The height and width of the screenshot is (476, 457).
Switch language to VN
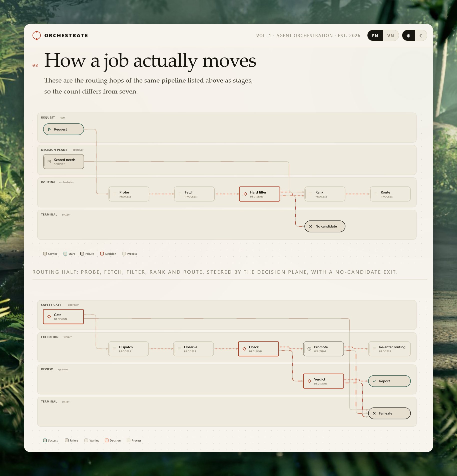pyautogui.click(x=390, y=35)
